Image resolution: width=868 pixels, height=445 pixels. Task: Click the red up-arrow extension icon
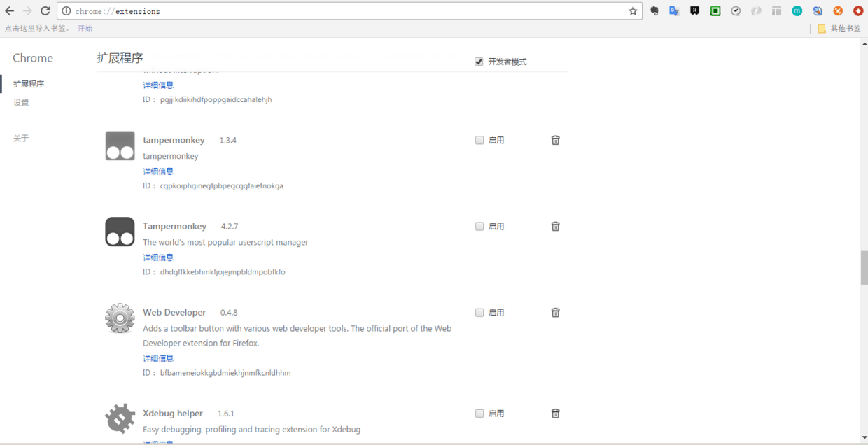(857, 11)
